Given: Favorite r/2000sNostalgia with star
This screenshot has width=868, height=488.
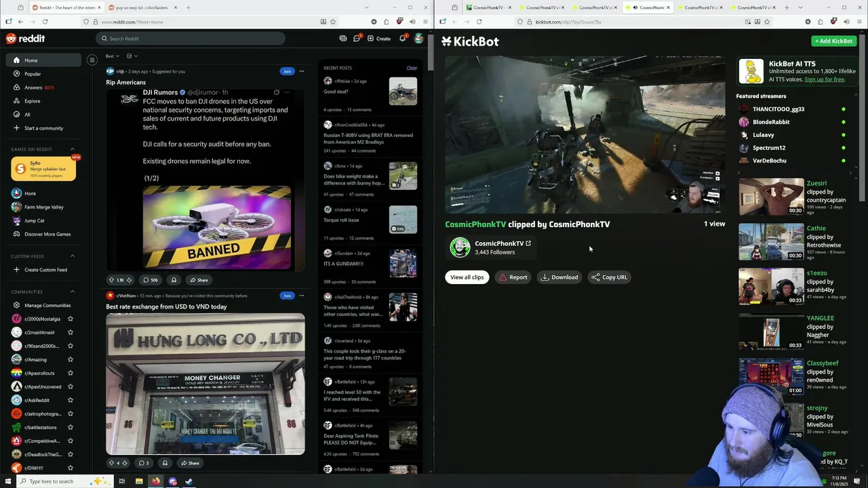Looking at the screenshot, I should [71, 319].
